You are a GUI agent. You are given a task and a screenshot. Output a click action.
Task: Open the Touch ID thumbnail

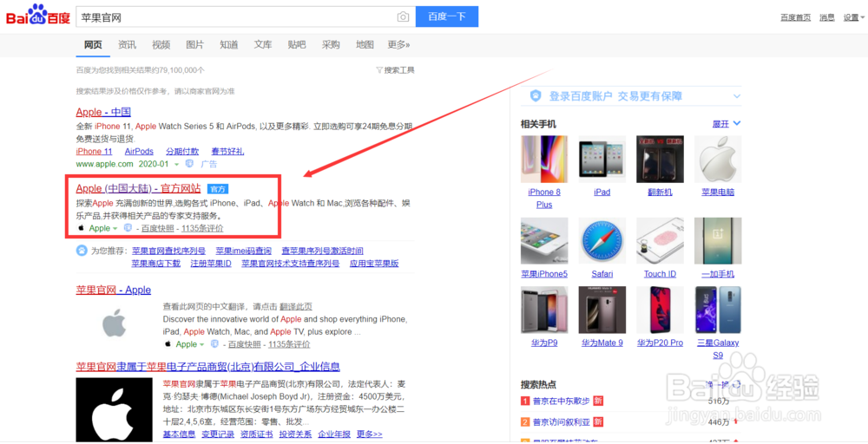[660, 241]
